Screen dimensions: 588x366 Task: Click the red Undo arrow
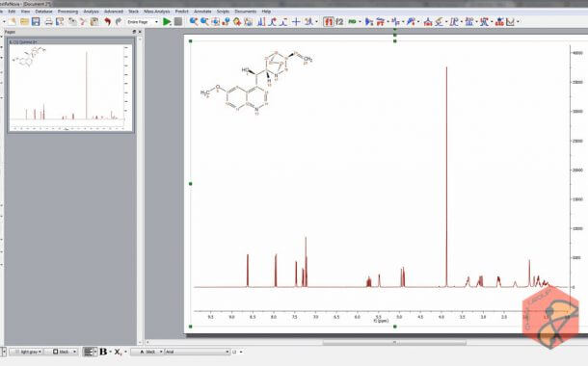pos(108,22)
